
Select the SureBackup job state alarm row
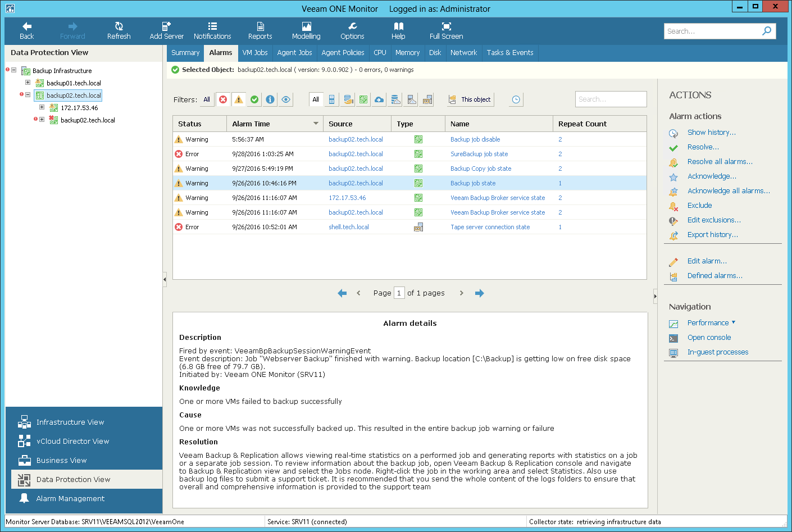tap(409, 154)
